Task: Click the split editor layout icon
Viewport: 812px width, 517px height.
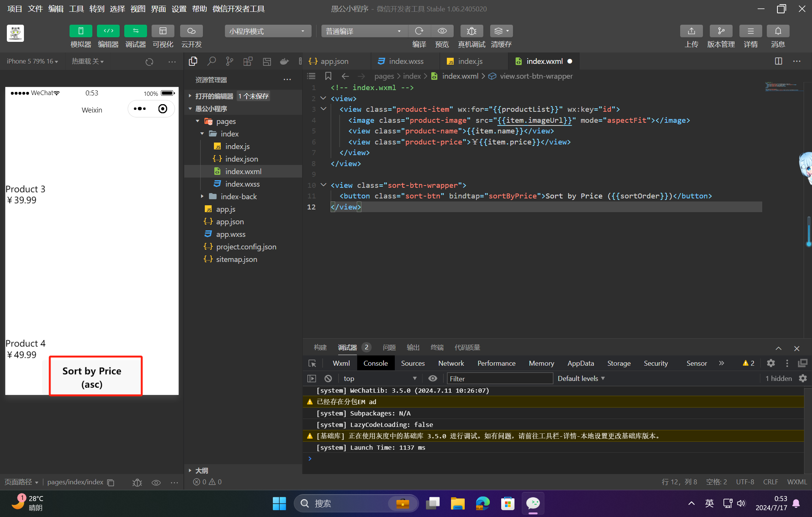Action: [x=778, y=61]
